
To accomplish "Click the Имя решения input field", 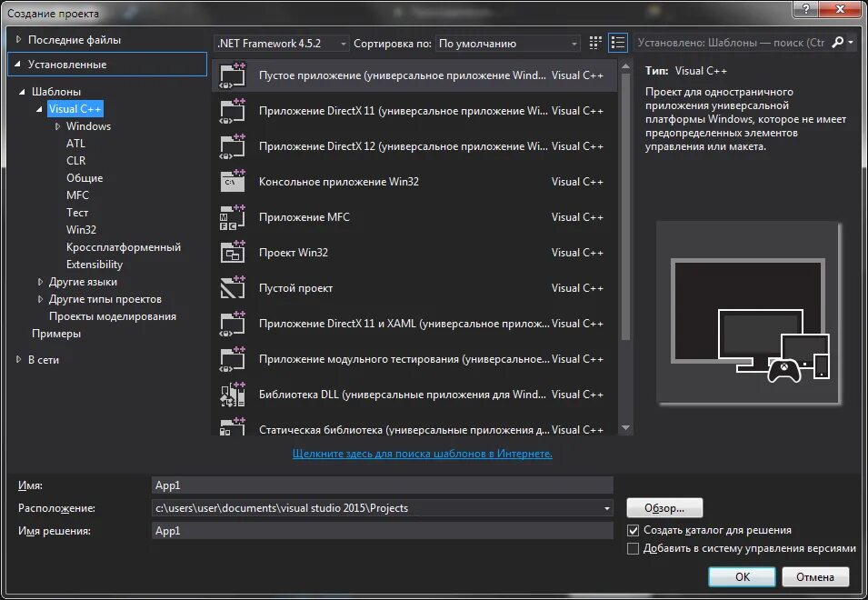I will (x=382, y=531).
